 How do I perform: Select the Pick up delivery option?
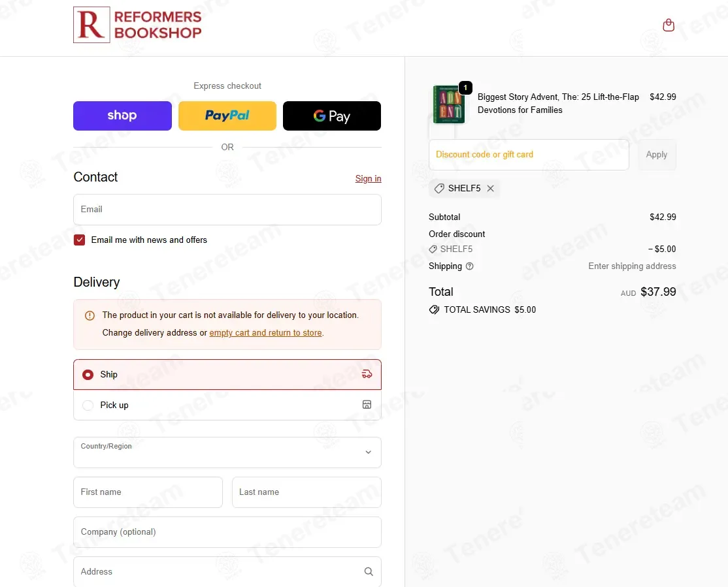227,405
